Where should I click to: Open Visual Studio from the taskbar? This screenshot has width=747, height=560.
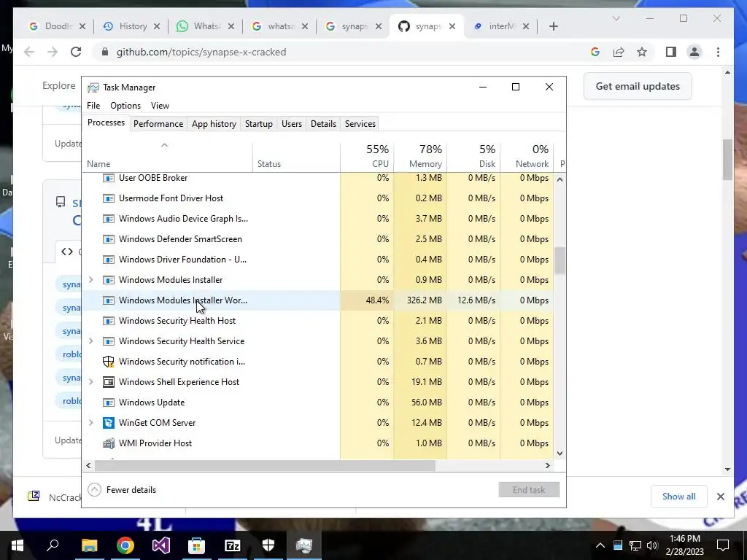click(161, 545)
